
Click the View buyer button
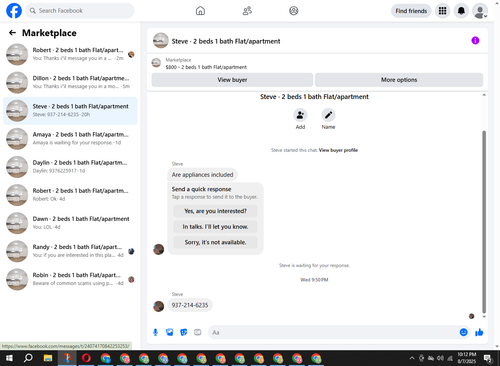point(232,80)
